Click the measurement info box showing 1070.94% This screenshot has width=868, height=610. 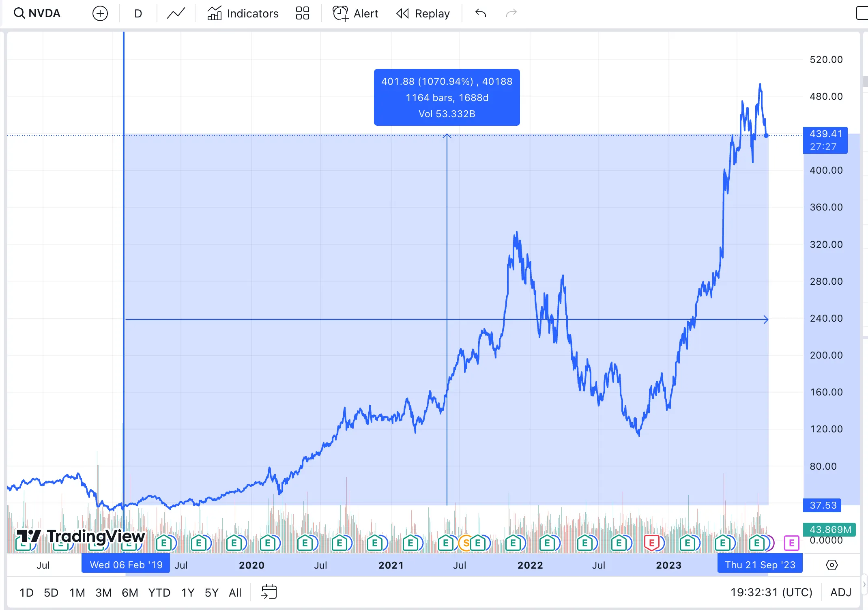coord(447,97)
